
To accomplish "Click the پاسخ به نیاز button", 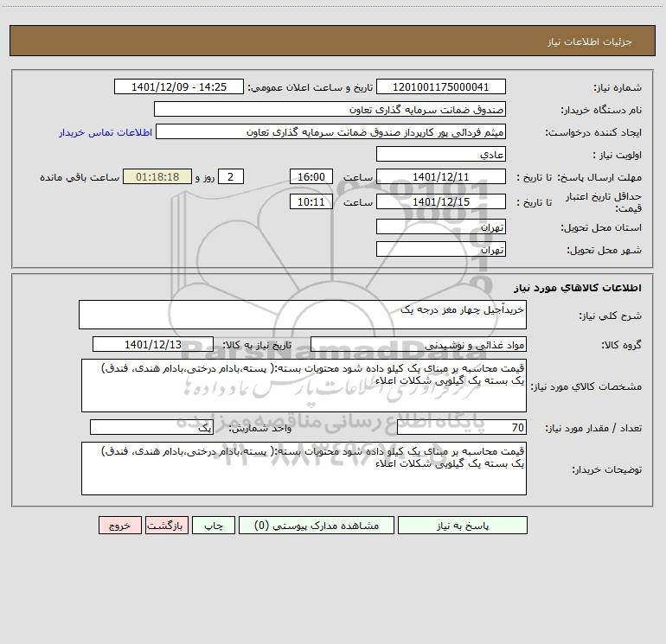I will point(463,525).
